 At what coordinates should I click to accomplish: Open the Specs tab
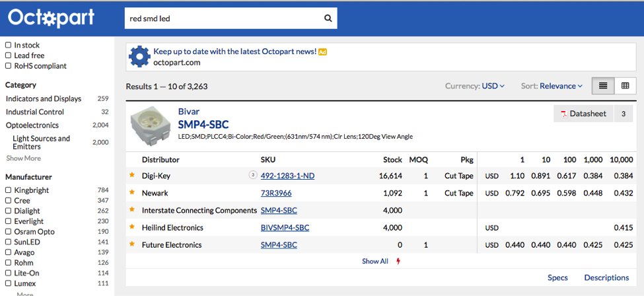coord(557,277)
